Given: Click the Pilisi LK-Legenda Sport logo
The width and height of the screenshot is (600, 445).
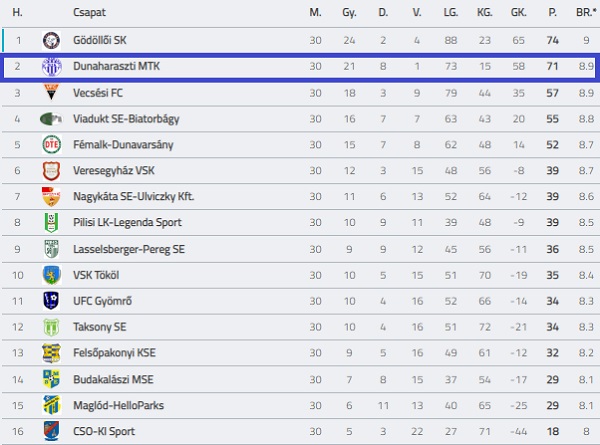Looking at the screenshot, I should [x=51, y=223].
